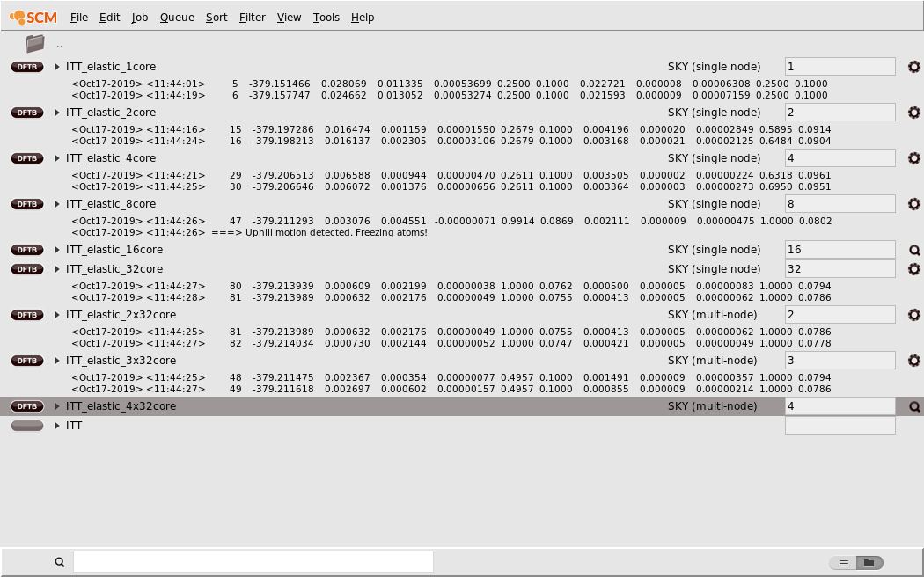This screenshot has height=577, width=924.
Task: Open the Queue menu
Action: tap(176, 17)
